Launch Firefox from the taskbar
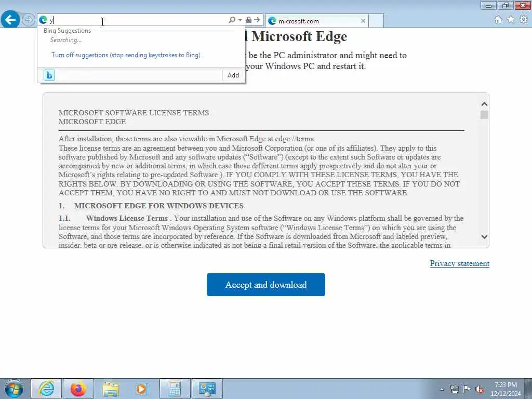The width and height of the screenshot is (532, 399). coord(78,389)
